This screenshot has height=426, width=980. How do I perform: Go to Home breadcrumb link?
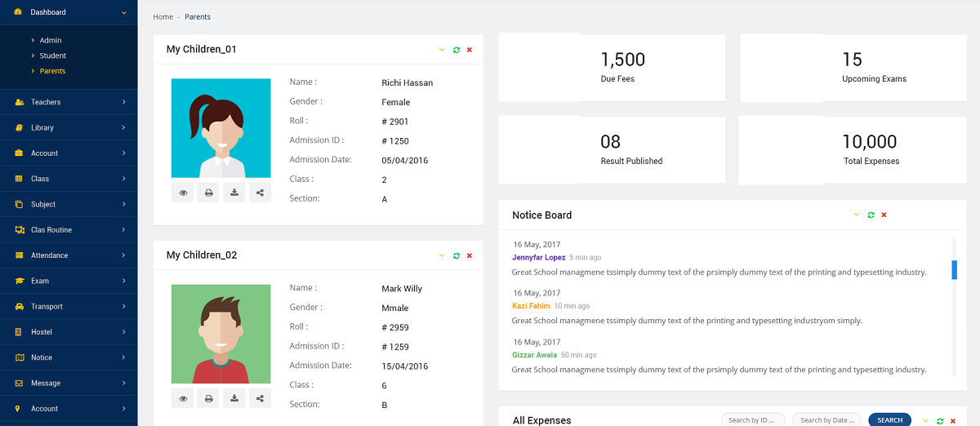click(x=163, y=17)
